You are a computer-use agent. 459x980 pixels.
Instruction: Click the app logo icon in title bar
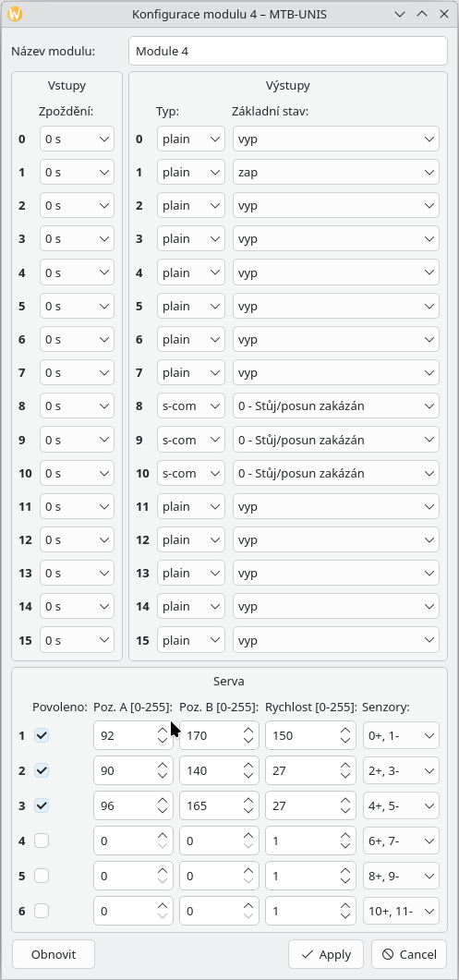click(x=17, y=14)
